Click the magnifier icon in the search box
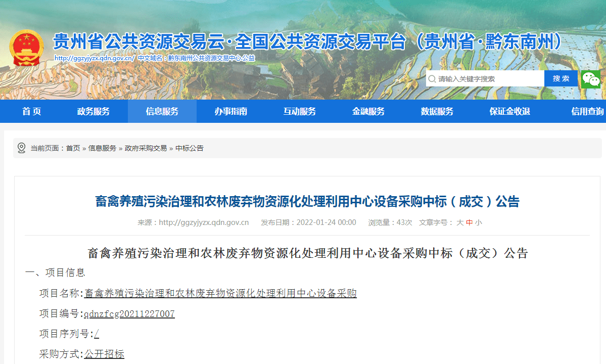Image resolution: width=606 pixels, height=364 pixels. 432,79
